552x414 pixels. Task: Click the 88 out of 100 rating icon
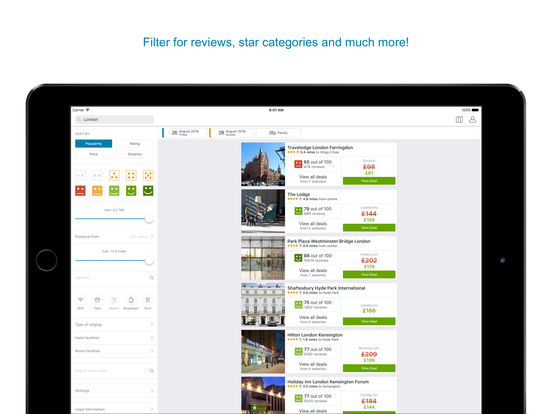pyautogui.click(x=298, y=258)
